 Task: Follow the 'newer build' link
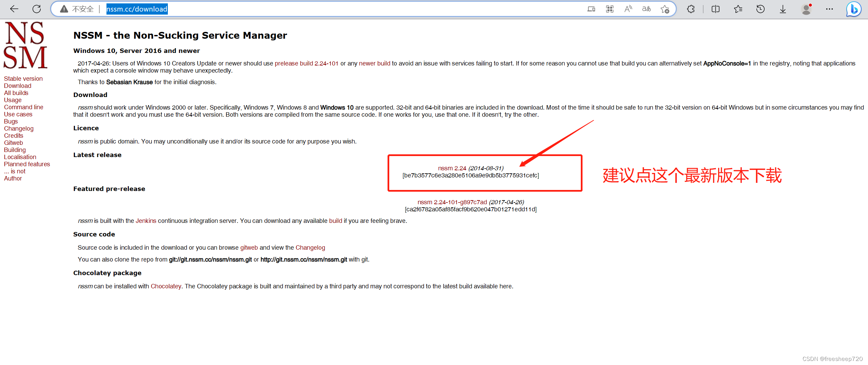click(x=375, y=63)
